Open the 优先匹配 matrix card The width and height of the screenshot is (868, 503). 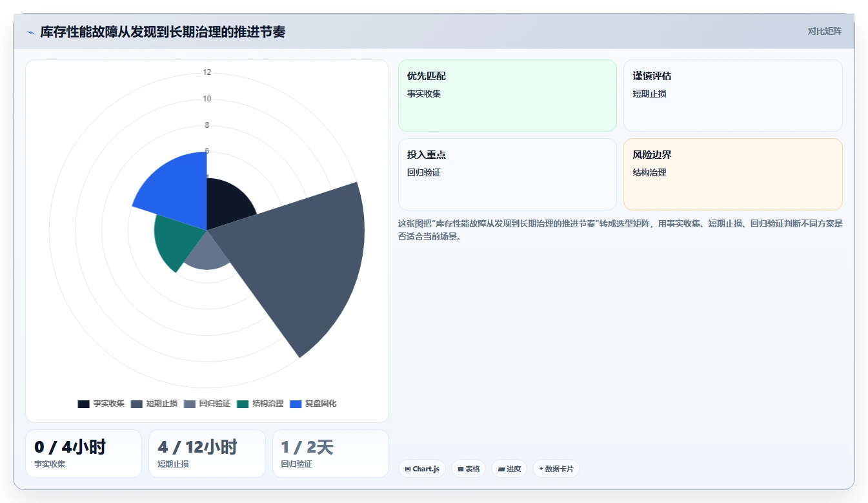tap(507, 96)
